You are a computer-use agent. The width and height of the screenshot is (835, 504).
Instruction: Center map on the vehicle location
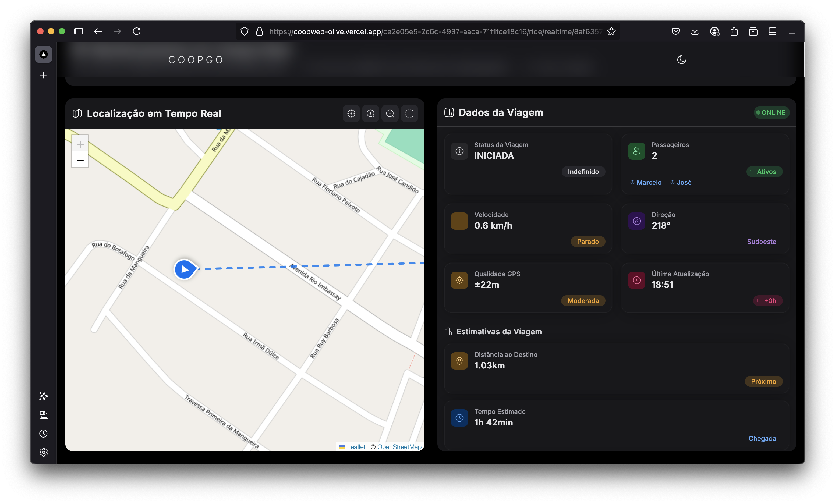(x=351, y=113)
